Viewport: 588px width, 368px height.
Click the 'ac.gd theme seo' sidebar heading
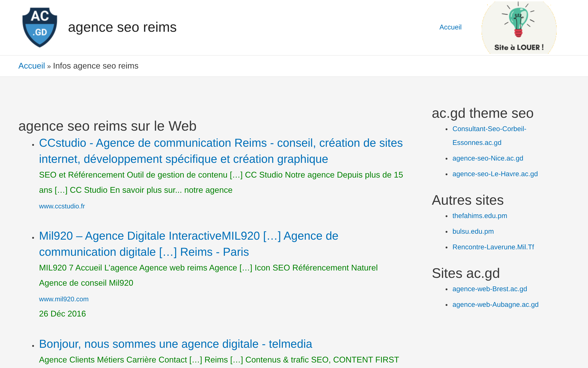point(483,113)
